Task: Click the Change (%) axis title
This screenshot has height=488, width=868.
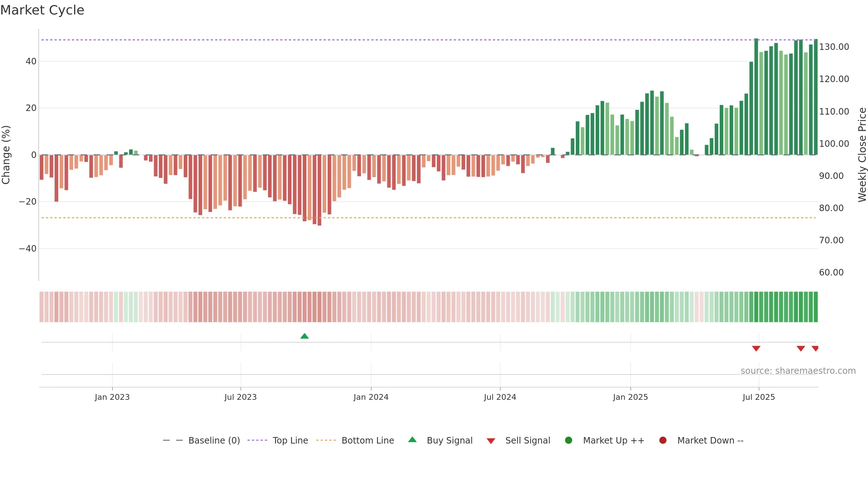Action: coord(6,155)
